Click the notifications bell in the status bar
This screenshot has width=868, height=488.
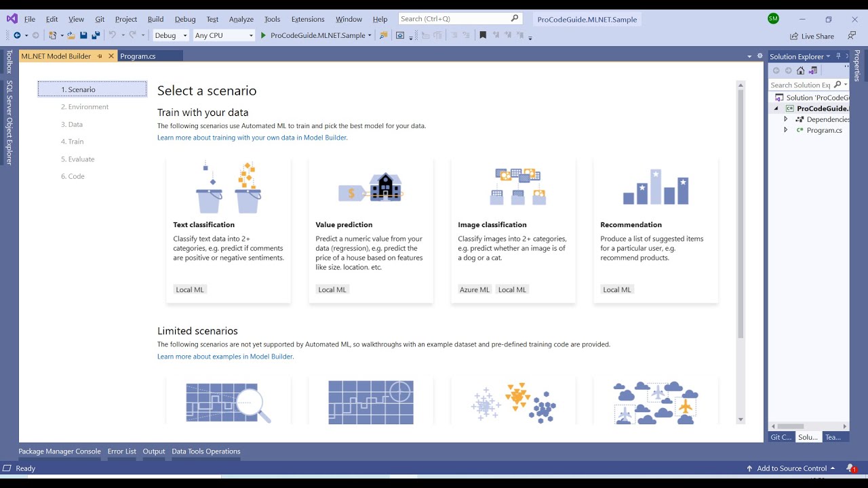850,468
